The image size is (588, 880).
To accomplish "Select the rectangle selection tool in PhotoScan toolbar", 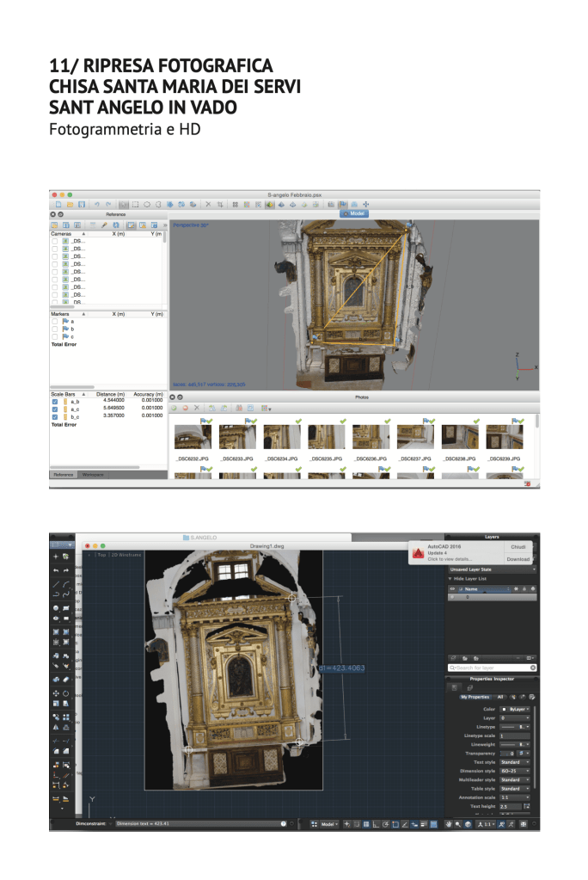I will (134, 205).
